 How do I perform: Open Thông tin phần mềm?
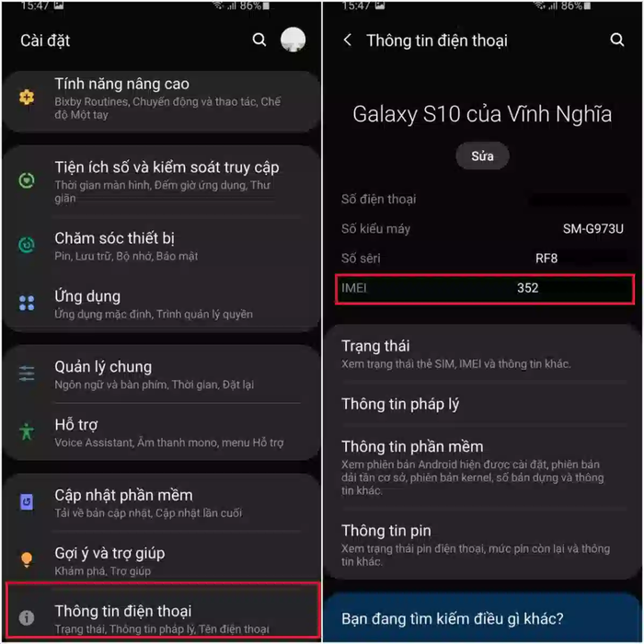tap(483, 467)
